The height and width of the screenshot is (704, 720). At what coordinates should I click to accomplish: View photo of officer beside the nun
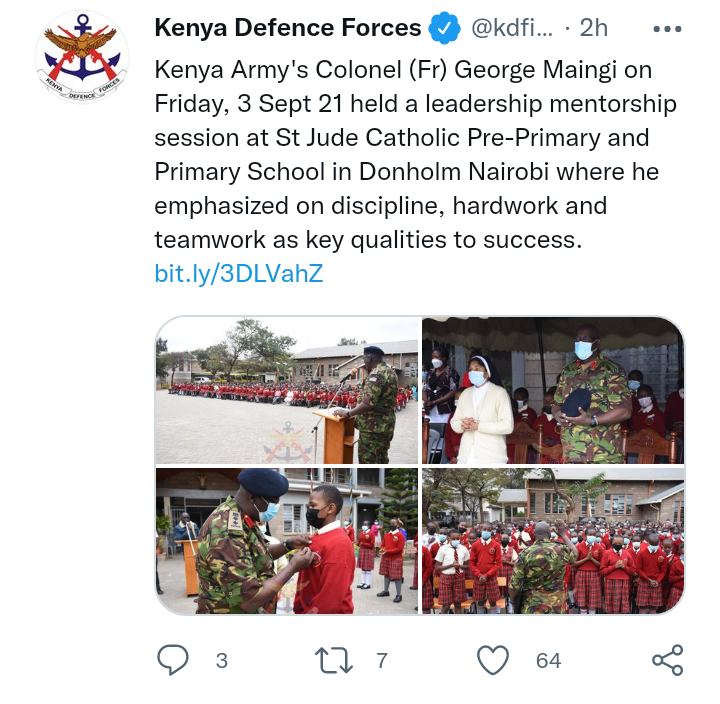pos(553,390)
